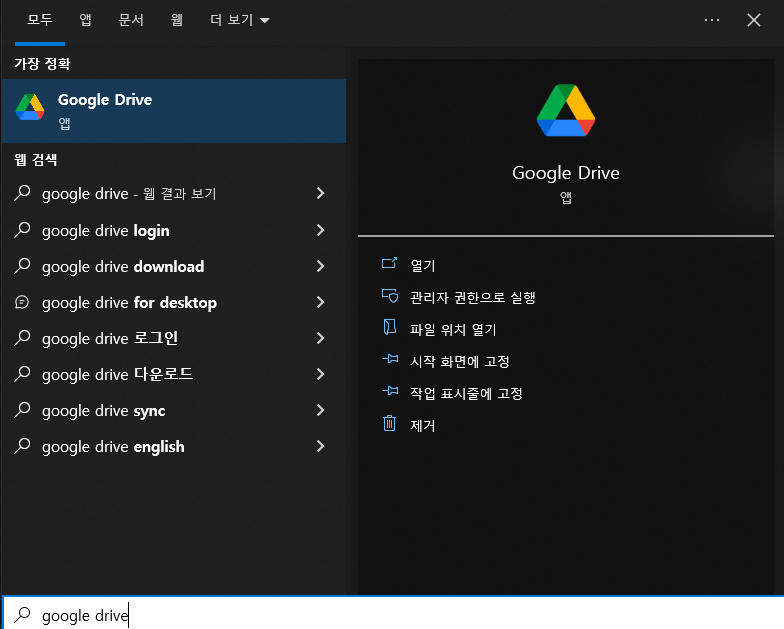This screenshot has height=629, width=784.
Task: Choose 관리자 권한으로 실행
Action: (472, 298)
